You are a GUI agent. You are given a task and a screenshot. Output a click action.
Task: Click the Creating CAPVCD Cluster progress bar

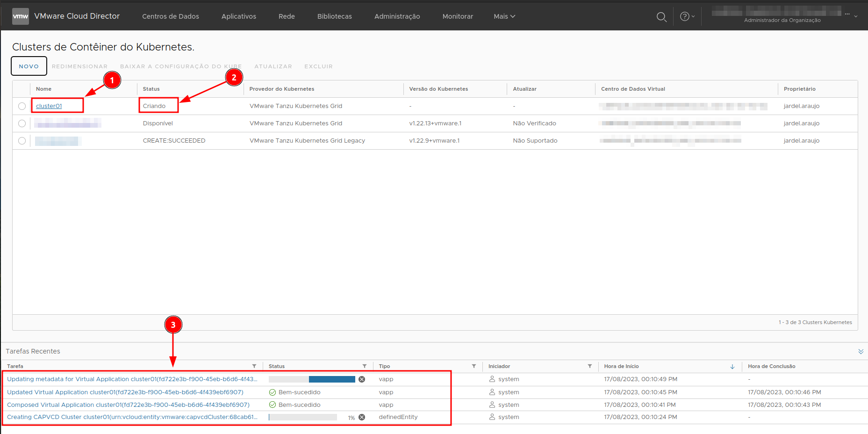(303, 417)
